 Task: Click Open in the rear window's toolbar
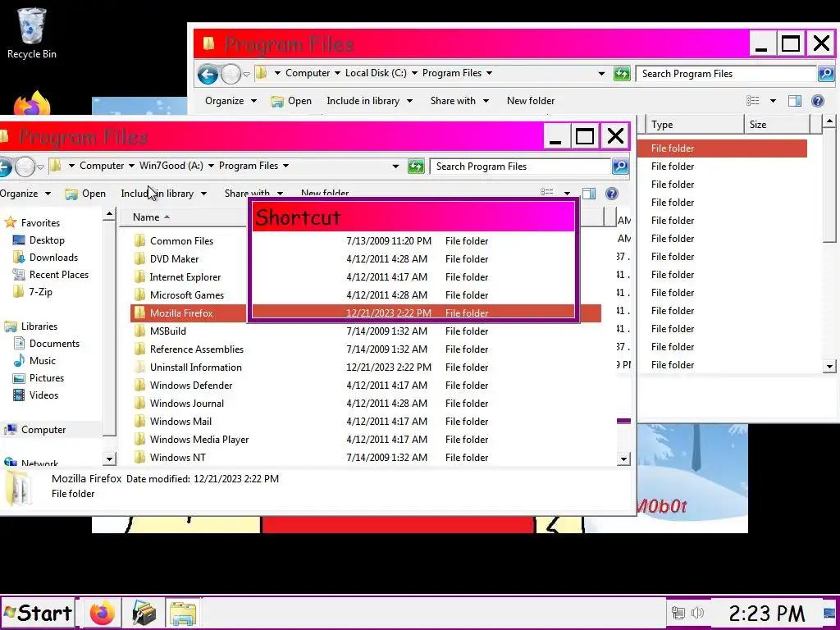(x=291, y=101)
